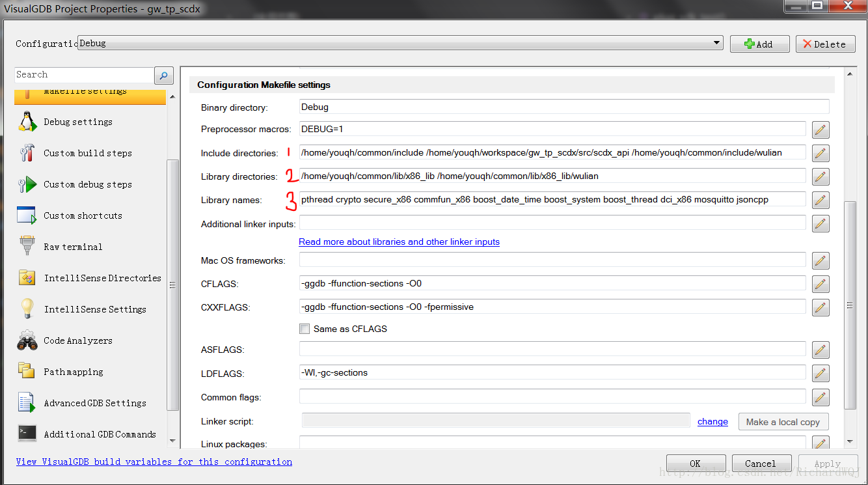Click the sidebar scrollbar thumb

[x=172, y=284]
